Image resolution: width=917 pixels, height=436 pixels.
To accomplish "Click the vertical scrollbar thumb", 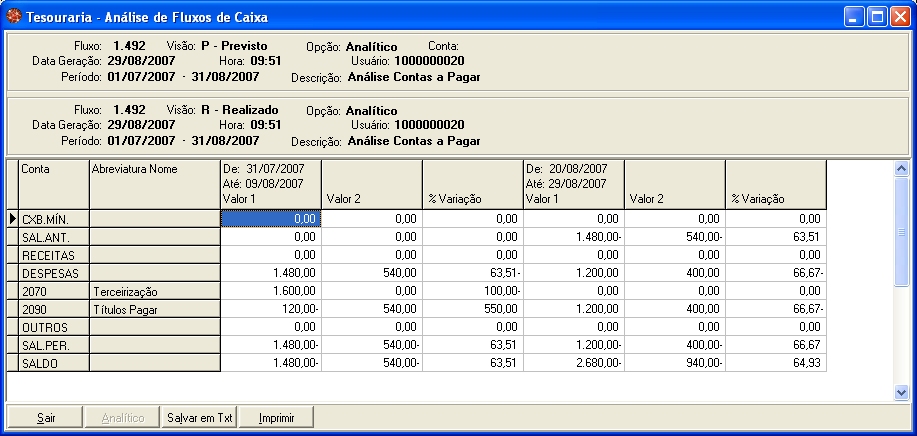I will click(x=901, y=231).
